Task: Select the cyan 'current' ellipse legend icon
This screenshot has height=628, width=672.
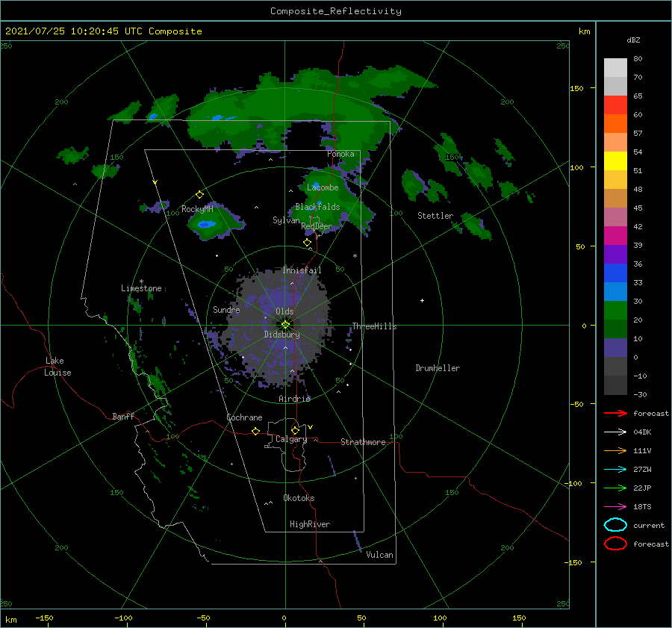Action: click(x=615, y=525)
